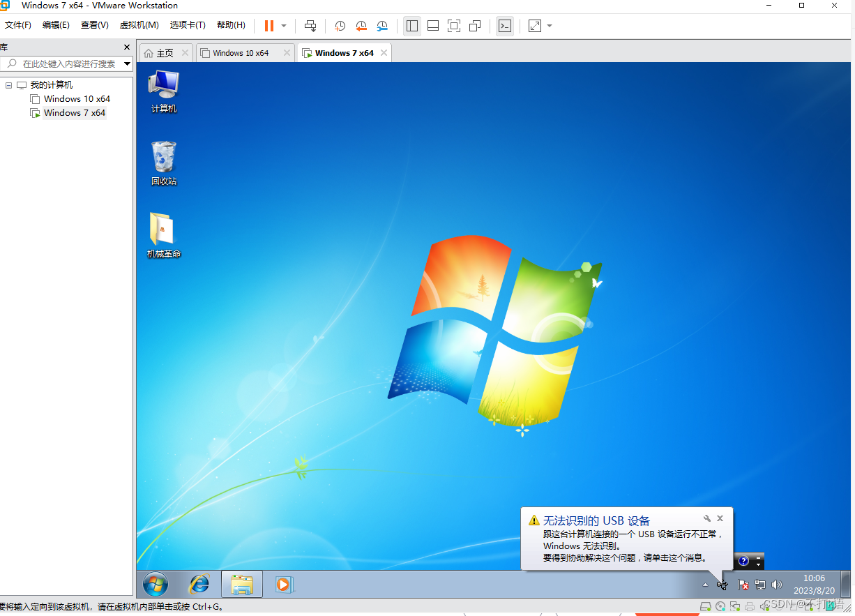855x616 pixels.
Task: Open the guest volume speaker icon
Action: pyautogui.click(x=777, y=585)
